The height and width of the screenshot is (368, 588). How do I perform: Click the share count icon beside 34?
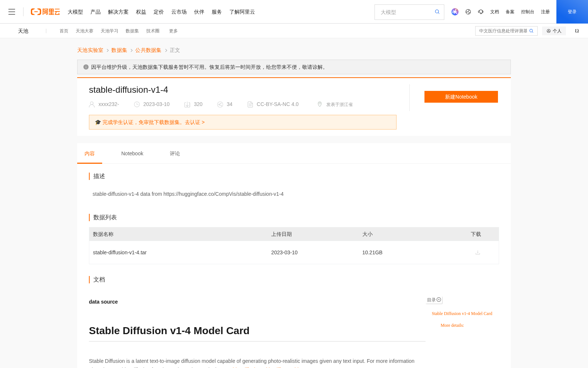(220, 105)
